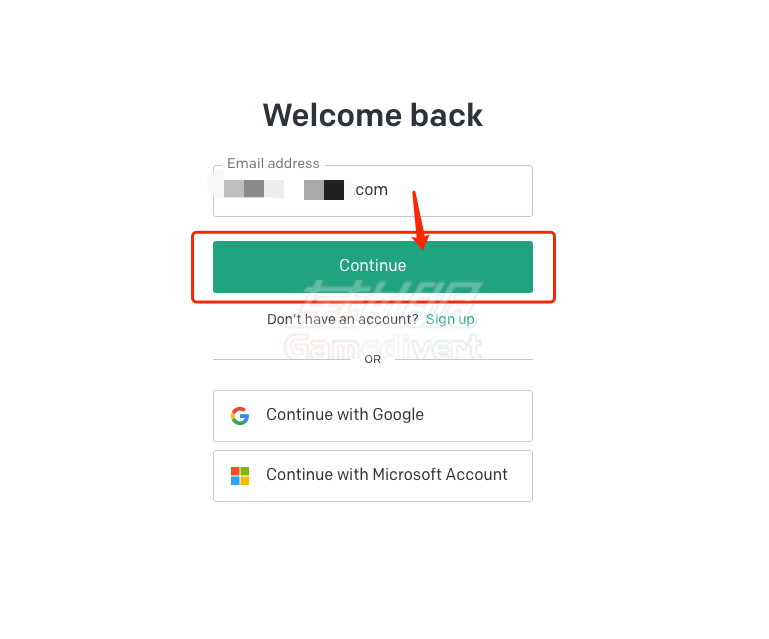Click "Don't have an account?" text
This screenshot has width=769, height=639.
tap(342, 319)
